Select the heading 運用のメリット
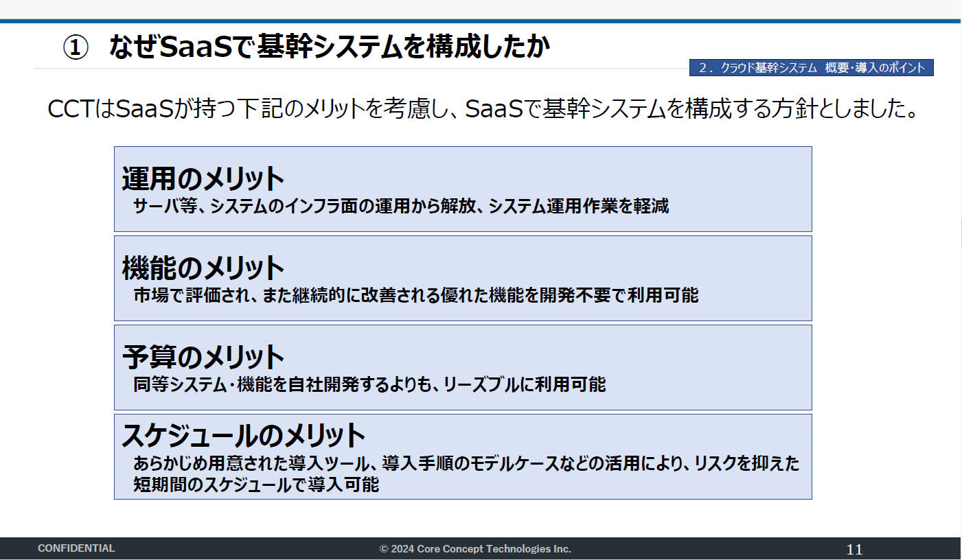 pos(203,178)
